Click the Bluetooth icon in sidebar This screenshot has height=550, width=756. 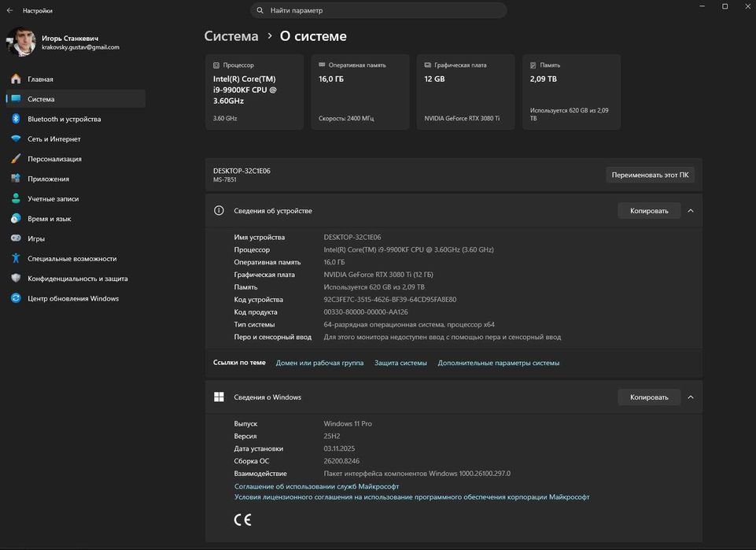pos(16,119)
